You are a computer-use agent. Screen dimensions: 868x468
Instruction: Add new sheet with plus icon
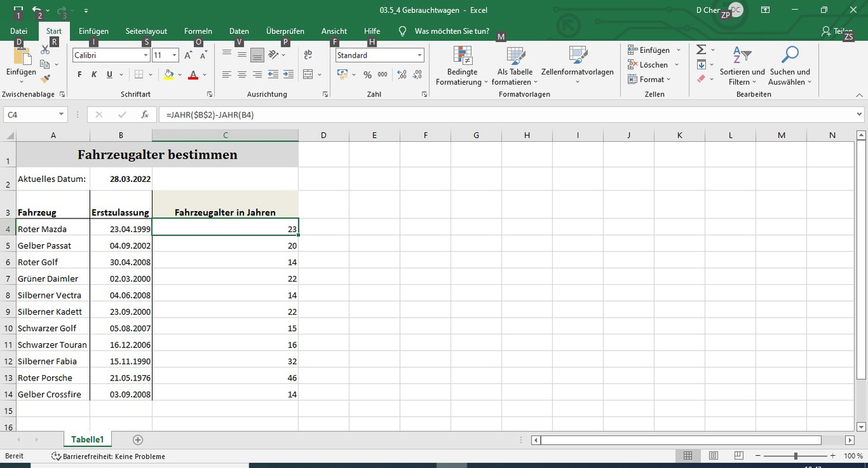click(x=138, y=440)
